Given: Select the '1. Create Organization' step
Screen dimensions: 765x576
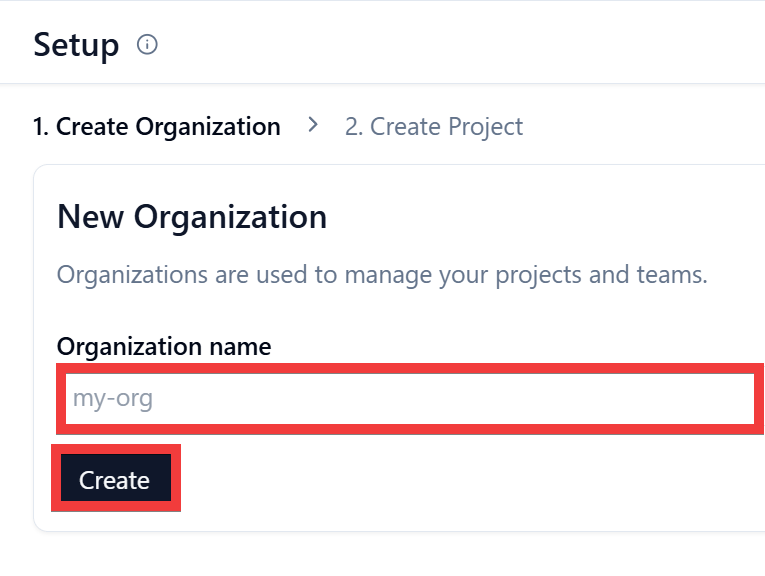Looking at the screenshot, I should tap(157, 127).
